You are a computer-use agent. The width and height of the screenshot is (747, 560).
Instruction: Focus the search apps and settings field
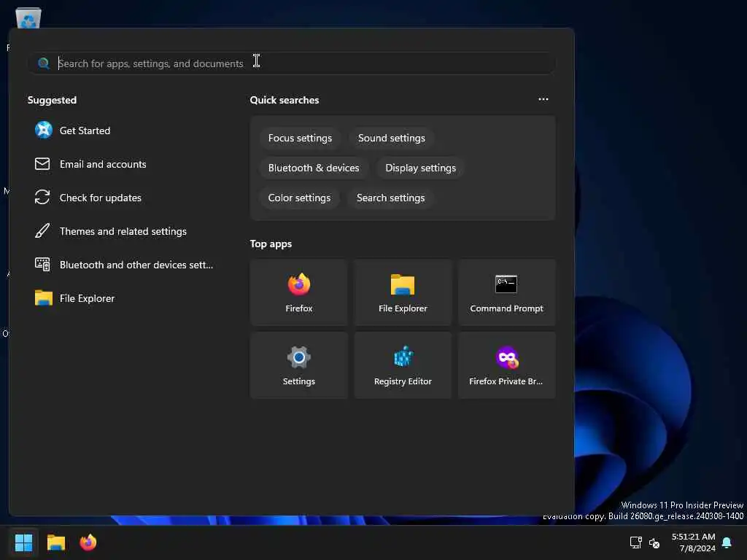pyautogui.click(x=292, y=63)
